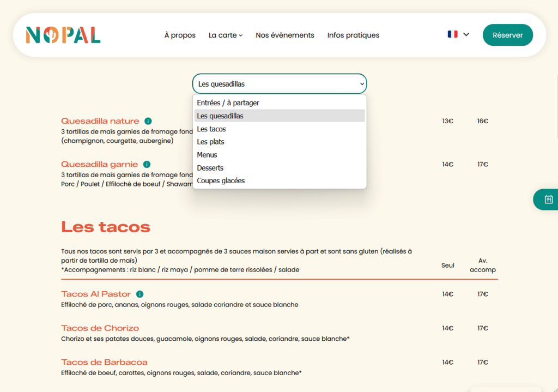Viewport: 558px width, 392px height.
Task: Expand the La carte menu
Action: (226, 35)
